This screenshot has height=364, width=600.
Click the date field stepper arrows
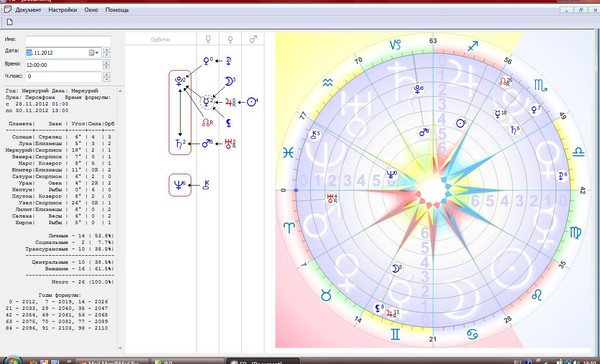pyautogui.click(x=107, y=53)
